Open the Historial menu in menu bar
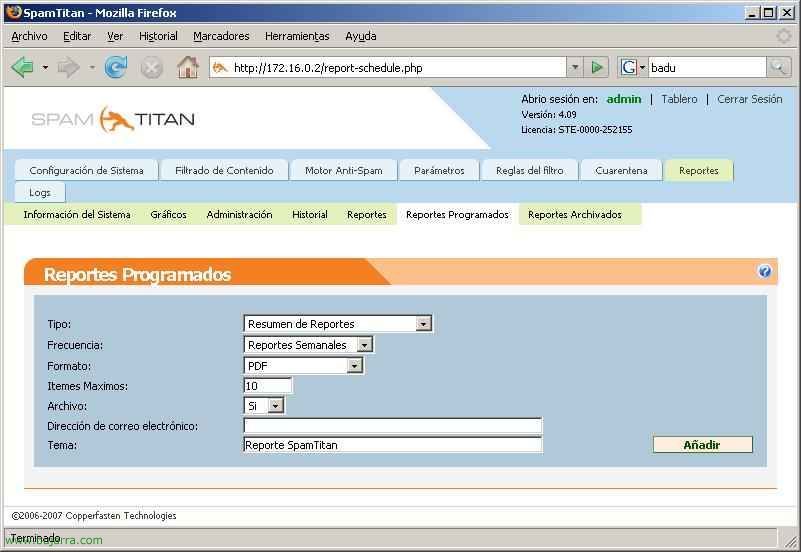The width and height of the screenshot is (801, 552). tap(158, 36)
